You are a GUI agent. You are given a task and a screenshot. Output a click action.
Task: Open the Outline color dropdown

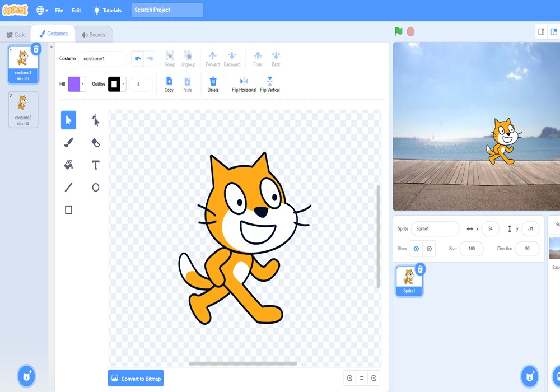[x=123, y=84]
